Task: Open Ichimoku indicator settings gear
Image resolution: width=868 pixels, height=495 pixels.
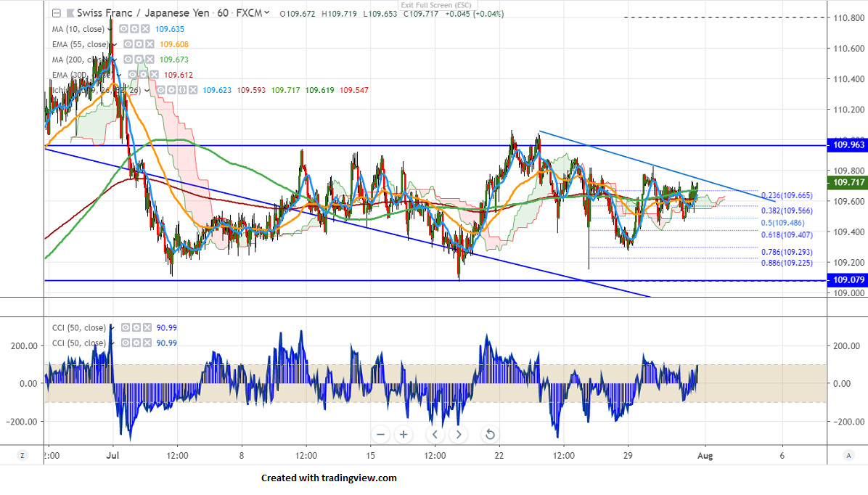Action: (x=171, y=90)
